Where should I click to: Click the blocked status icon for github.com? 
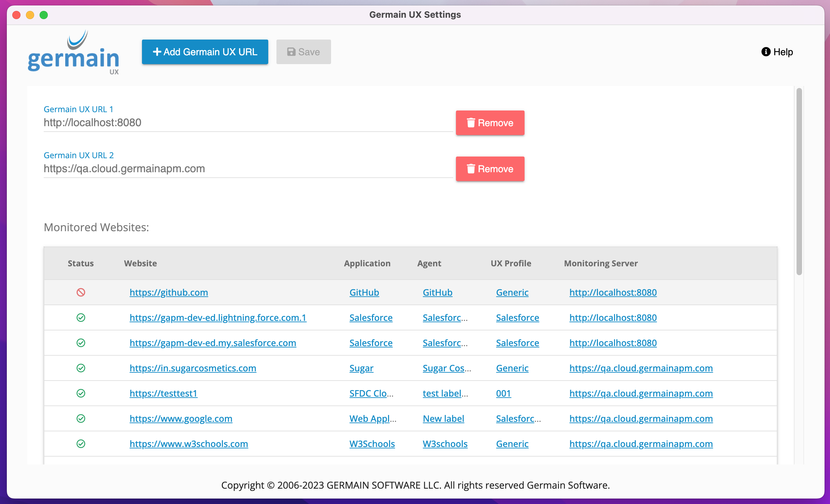(x=81, y=292)
